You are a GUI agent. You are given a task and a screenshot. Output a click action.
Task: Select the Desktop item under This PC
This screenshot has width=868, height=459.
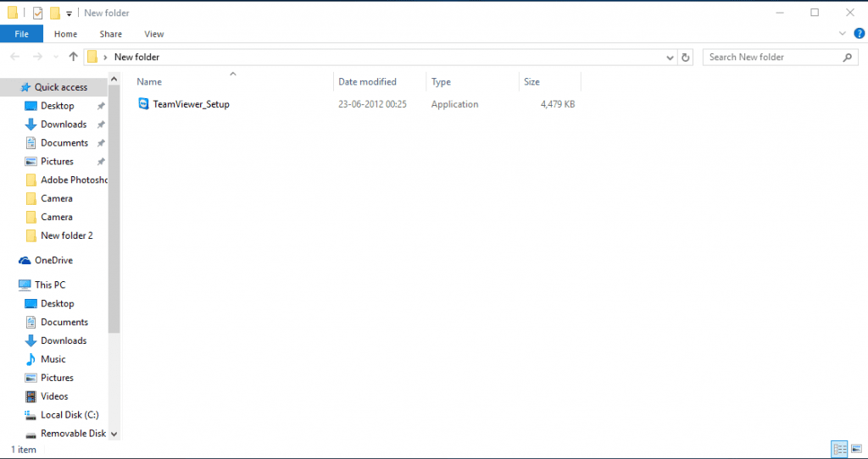click(x=57, y=304)
